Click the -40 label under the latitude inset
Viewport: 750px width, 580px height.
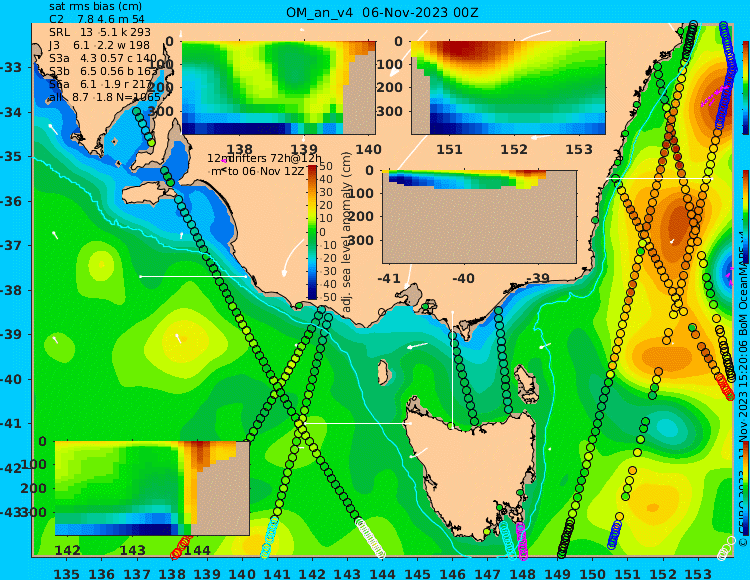(x=463, y=278)
